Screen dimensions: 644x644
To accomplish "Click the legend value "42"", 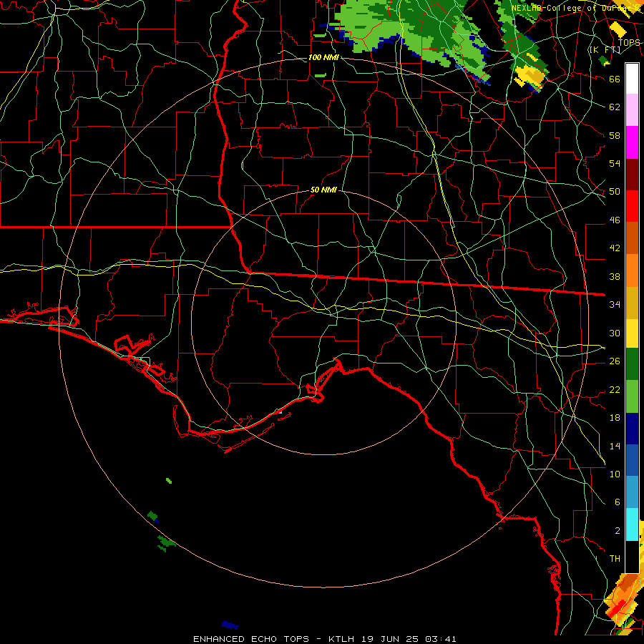I will [x=615, y=248].
